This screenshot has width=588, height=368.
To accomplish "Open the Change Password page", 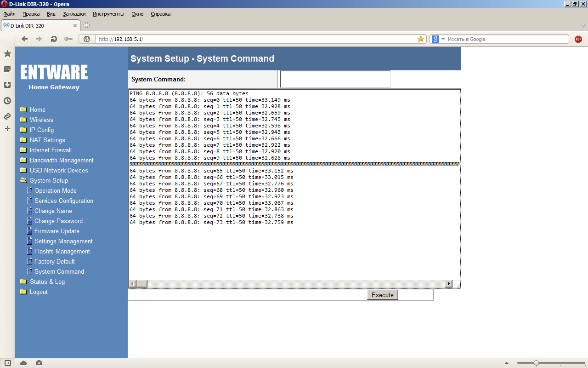I will [x=58, y=221].
